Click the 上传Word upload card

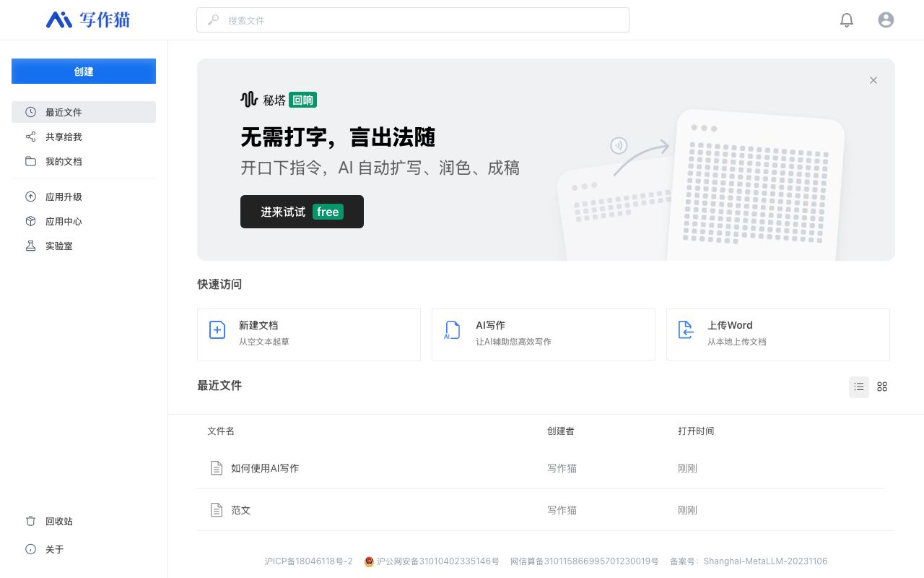[x=777, y=334]
